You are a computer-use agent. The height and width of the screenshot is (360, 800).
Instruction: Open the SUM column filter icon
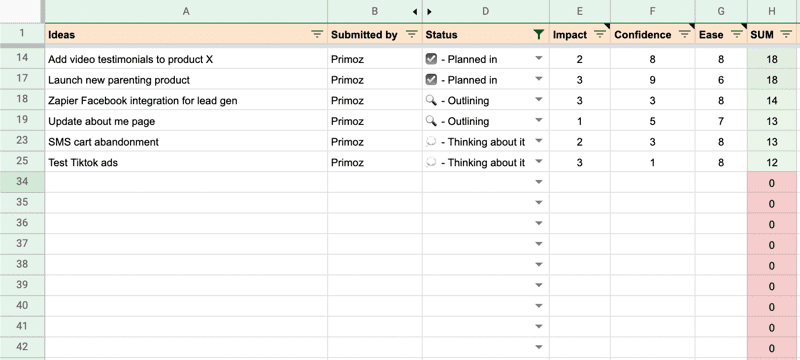pos(786,35)
